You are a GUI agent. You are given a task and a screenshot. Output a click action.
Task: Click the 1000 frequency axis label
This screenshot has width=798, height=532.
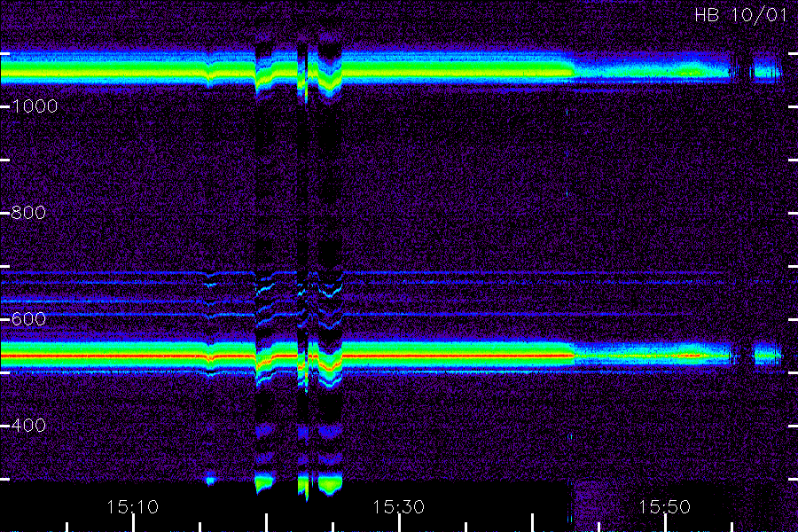(35, 106)
